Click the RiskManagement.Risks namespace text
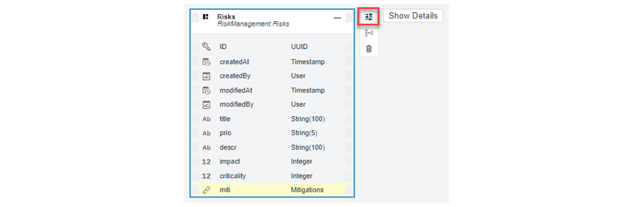Viewport: 644px width, 207px height. click(x=253, y=24)
